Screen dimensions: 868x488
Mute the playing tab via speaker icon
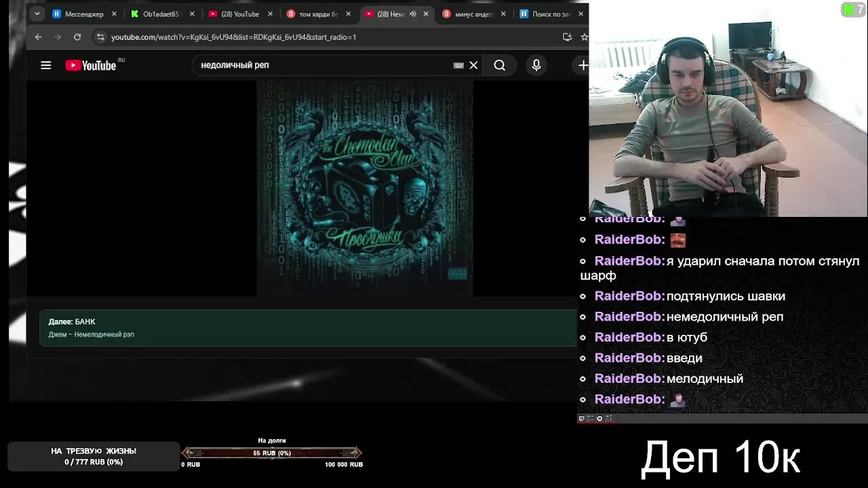413,14
